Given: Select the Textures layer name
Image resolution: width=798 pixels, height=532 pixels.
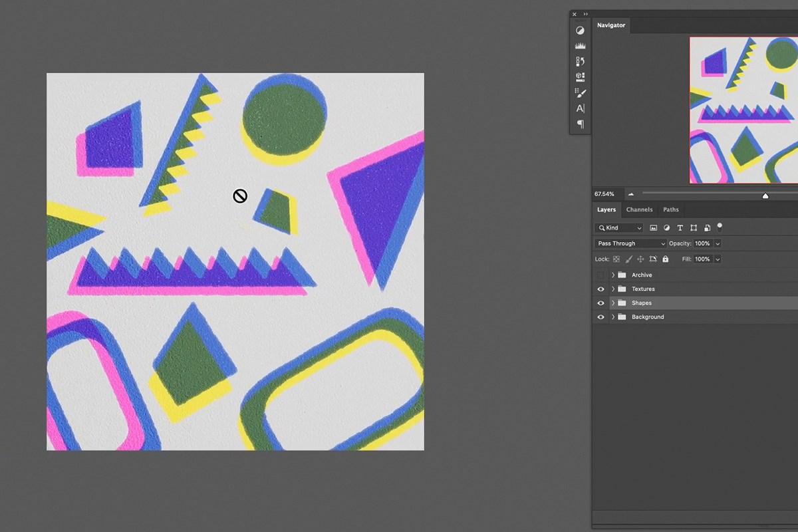Looking at the screenshot, I should click(643, 289).
